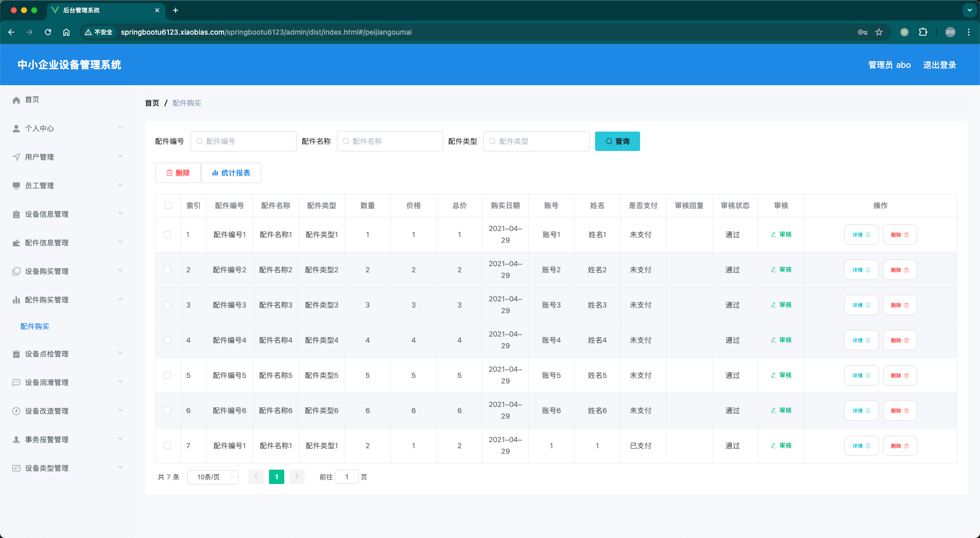This screenshot has width=980, height=538.
Task: Open a new browser tab with plus icon
Action: 176,10
